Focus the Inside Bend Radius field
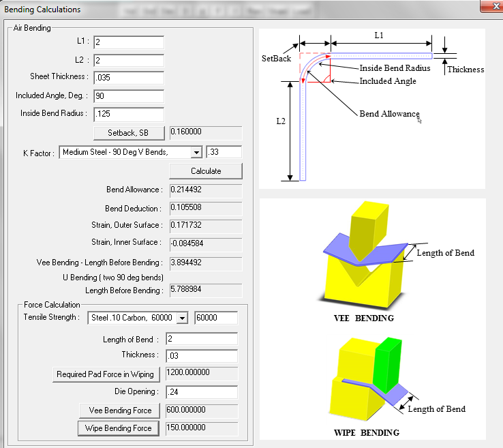 [129, 114]
